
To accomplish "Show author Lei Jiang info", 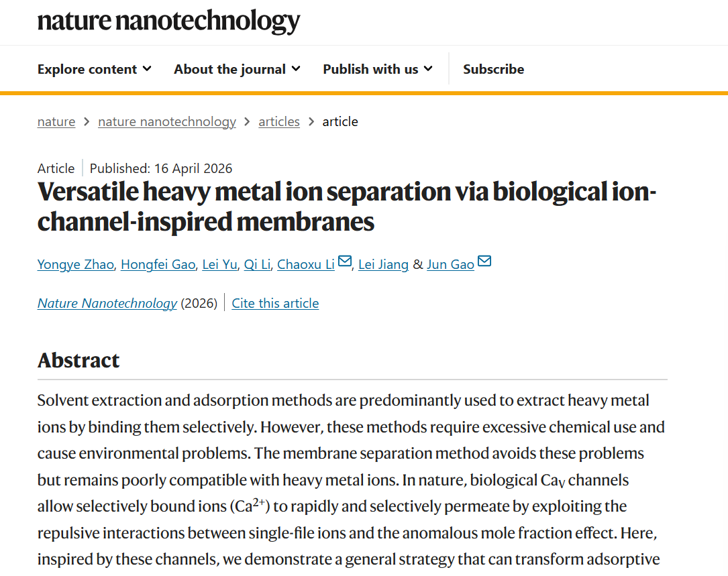I will pos(383,264).
